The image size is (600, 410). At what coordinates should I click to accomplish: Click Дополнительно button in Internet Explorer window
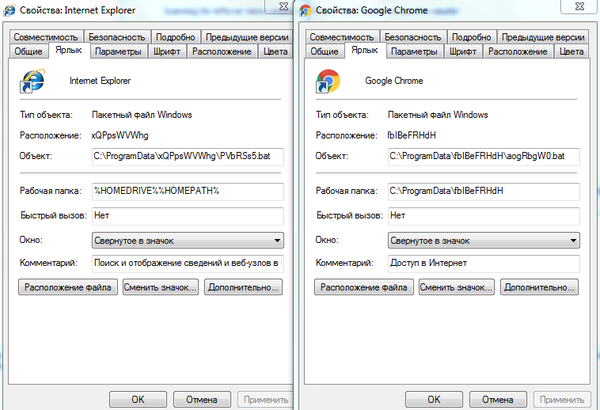click(243, 287)
